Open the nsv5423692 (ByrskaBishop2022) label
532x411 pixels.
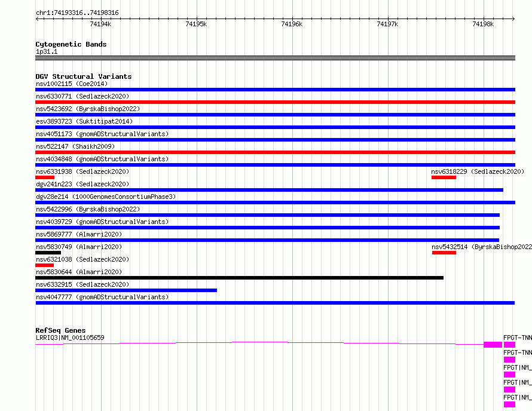coord(88,109)
